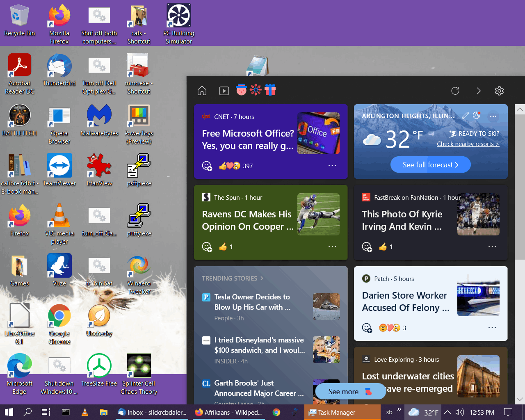This screenshot has height=420, width=525.
Task: Select IrfanView desktop icon
Action: coord(99,171)
